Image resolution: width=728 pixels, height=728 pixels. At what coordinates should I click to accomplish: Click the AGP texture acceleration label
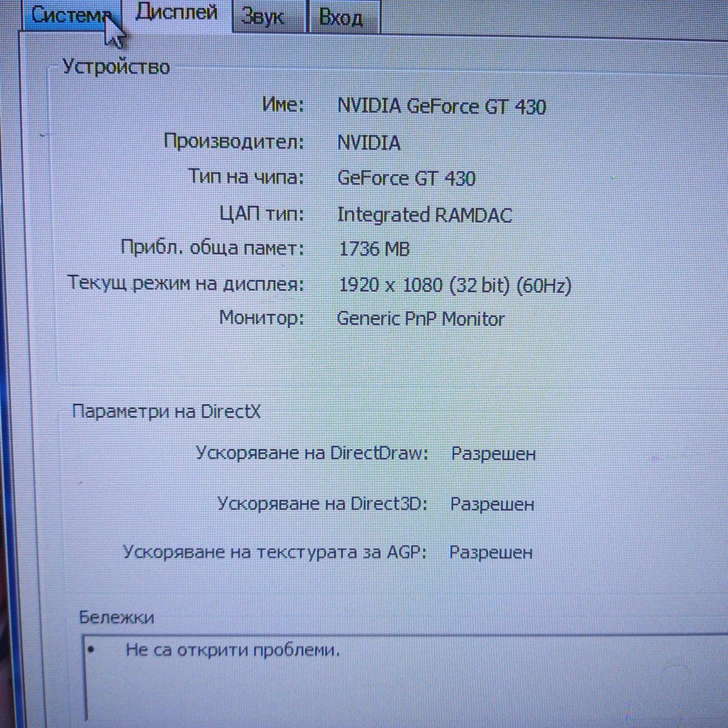click(x=275, y=552)
